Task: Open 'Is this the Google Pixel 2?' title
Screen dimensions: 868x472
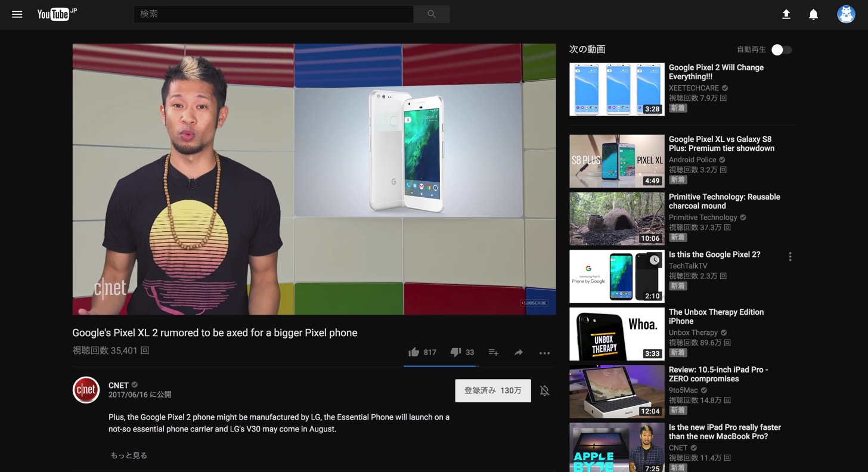Action: tap(714, 254)
